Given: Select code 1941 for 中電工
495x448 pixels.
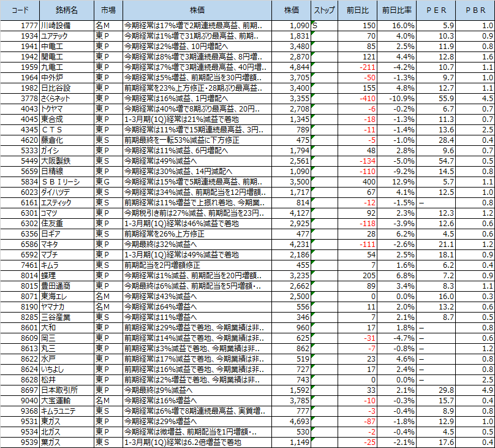Looking at the screenshot, I should 20,47.
